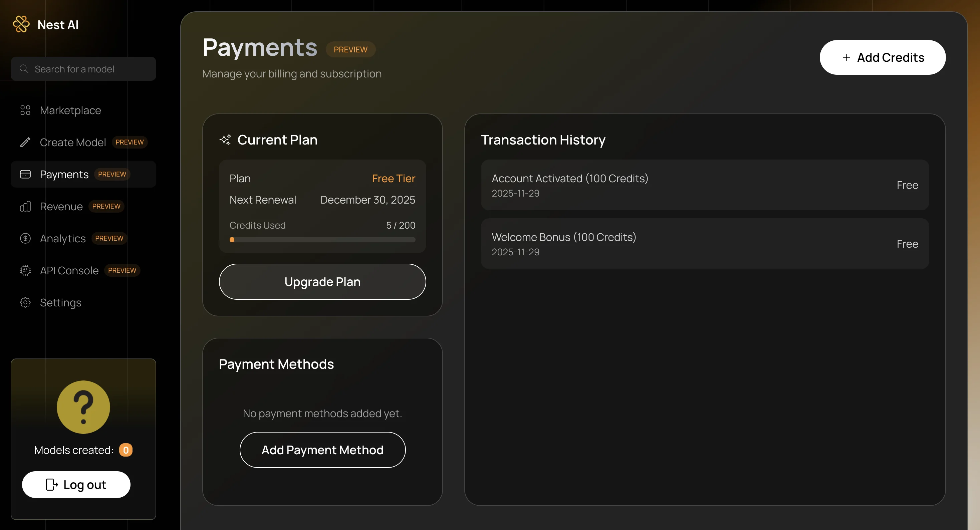Click the sparkle icon beside Current Plan
980x530 pixels.
[x=225, y=140]
